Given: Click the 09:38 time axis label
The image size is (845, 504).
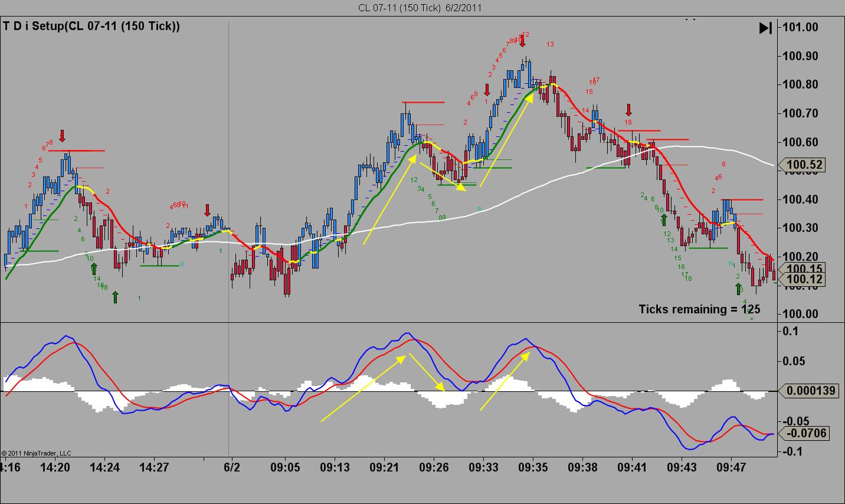Looking at the screenshot, I should (x=582, y=467).
